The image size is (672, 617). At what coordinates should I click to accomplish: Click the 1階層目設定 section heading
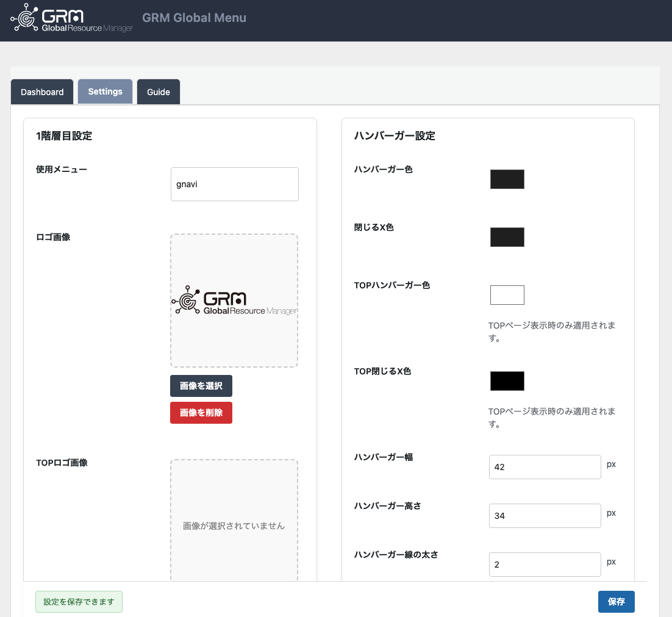point(64,136)
